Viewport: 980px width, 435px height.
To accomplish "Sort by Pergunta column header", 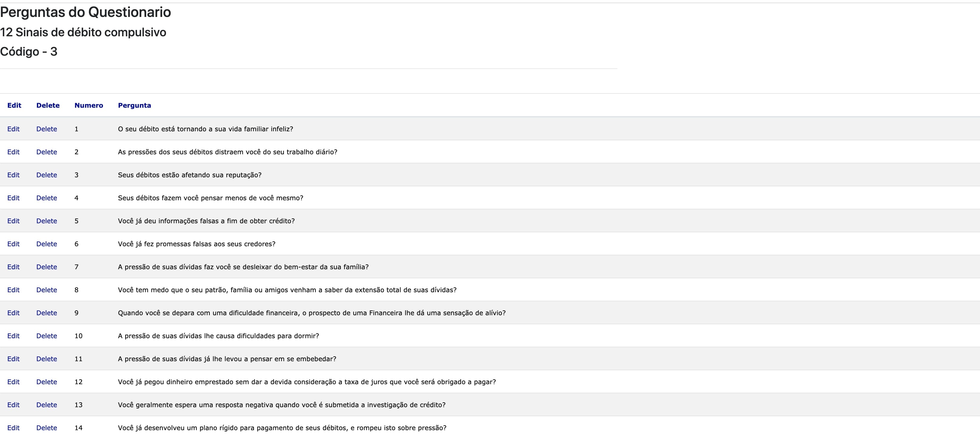I will 134,105.
